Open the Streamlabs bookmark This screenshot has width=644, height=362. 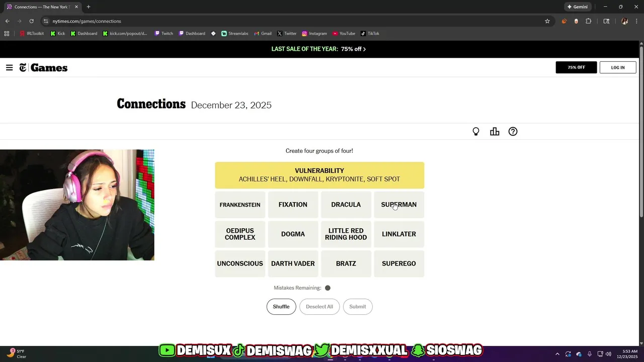[x=235, y=34]
